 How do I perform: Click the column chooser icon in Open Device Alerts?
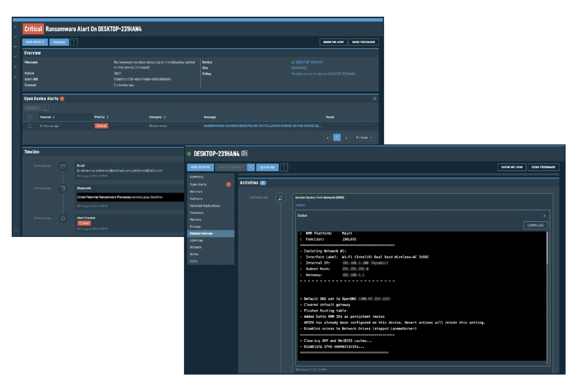click(375, 99)
